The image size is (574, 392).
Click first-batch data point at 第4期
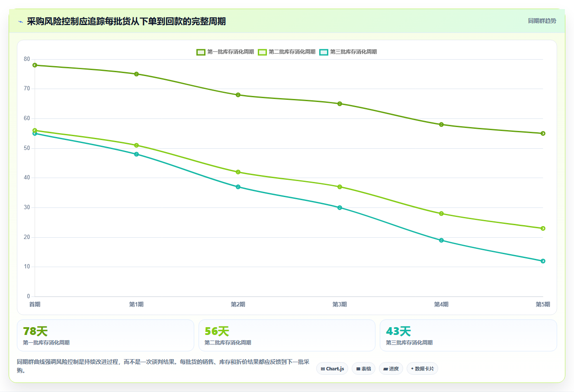(x=441, y=124)
